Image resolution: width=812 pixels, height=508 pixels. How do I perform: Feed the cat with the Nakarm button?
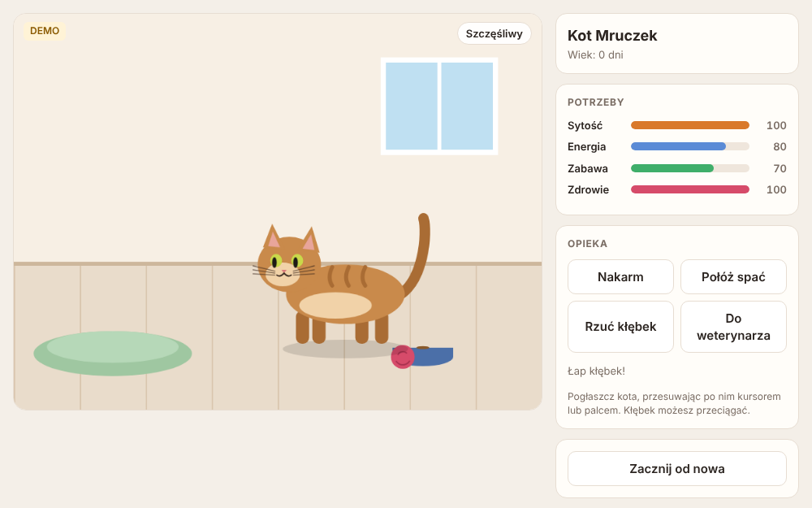(x=620, y=277)
